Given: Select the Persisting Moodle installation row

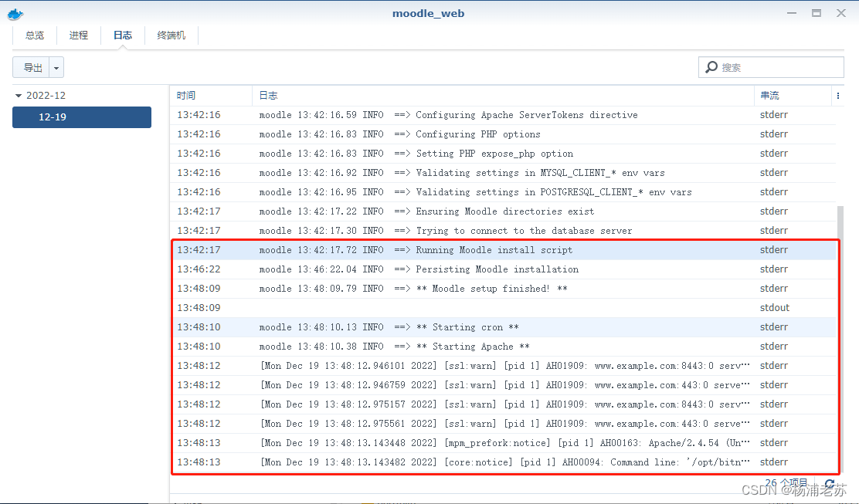Looking at the screenshot, I should point(503,269).
